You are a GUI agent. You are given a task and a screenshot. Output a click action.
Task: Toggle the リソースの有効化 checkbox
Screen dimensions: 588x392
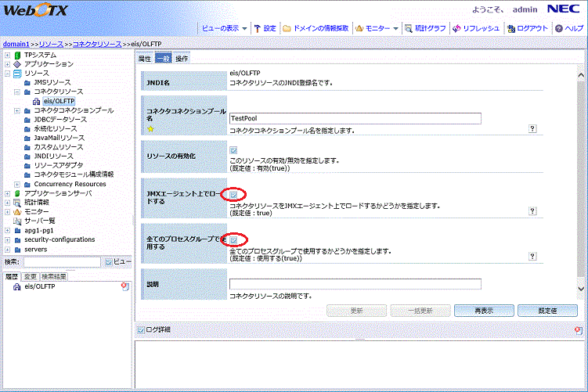pos(233,149)
